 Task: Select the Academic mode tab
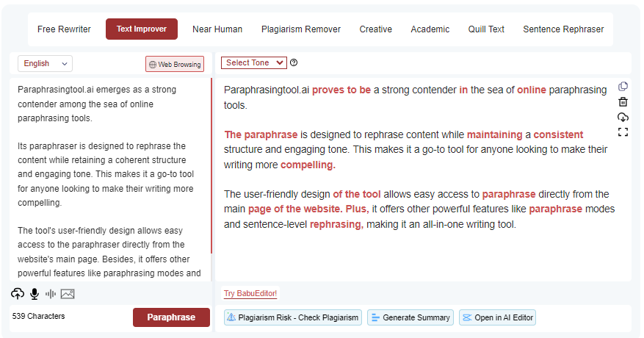coord(430,29)
